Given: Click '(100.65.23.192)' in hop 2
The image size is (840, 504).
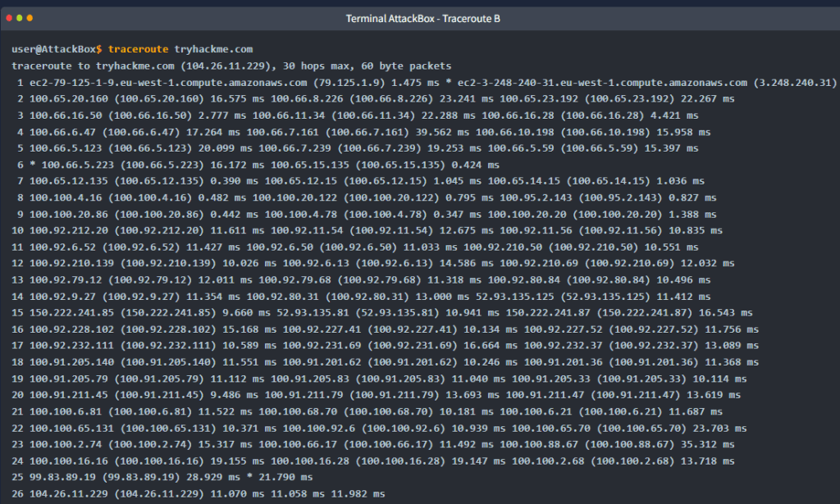Looking at the screenshot, I should (x=629, y=99).
